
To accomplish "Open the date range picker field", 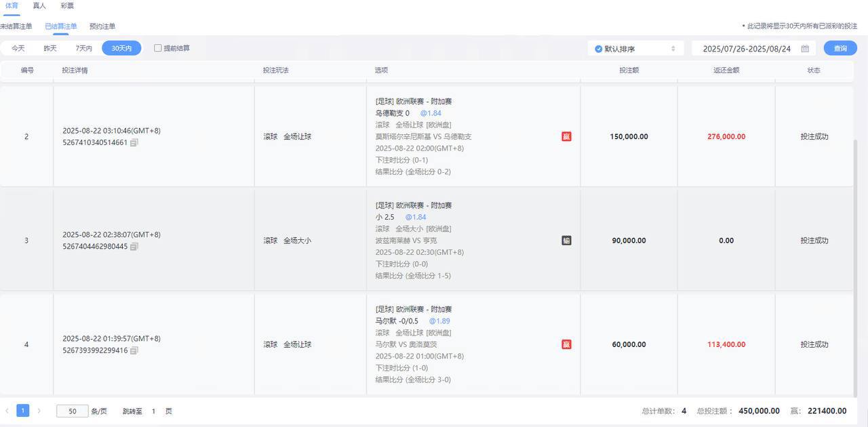I will [746, 49].
